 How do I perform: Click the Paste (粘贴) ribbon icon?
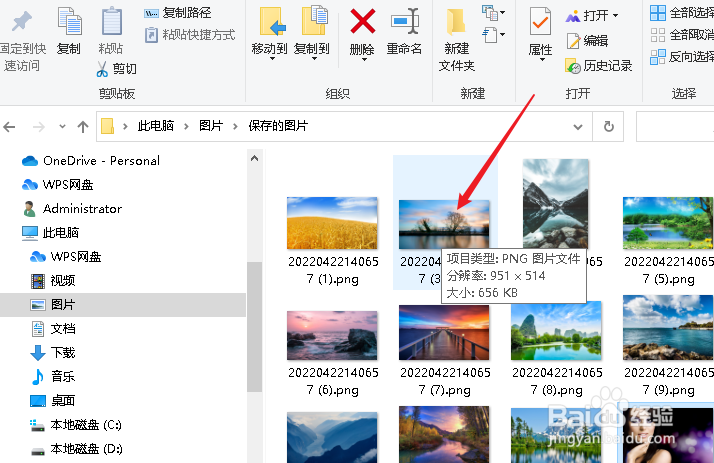click(x=111, y=22)
